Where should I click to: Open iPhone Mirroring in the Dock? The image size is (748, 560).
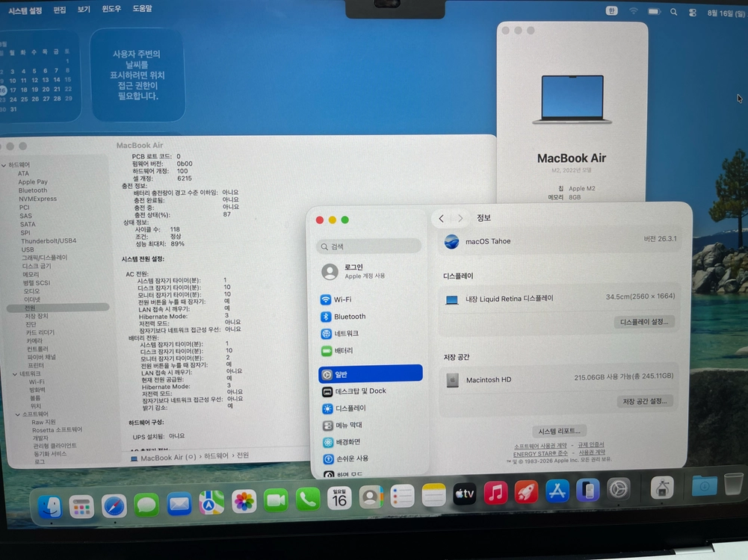pyautogui.click(x=587, y=490)
